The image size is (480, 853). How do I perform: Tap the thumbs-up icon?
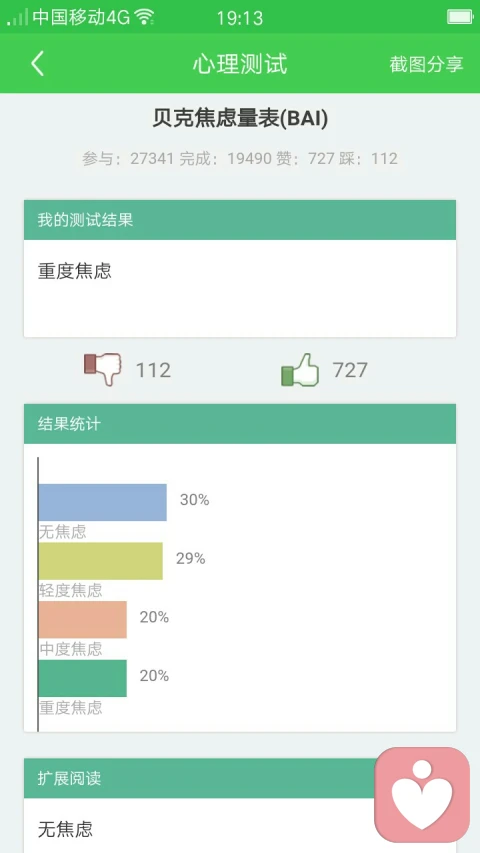300,370
